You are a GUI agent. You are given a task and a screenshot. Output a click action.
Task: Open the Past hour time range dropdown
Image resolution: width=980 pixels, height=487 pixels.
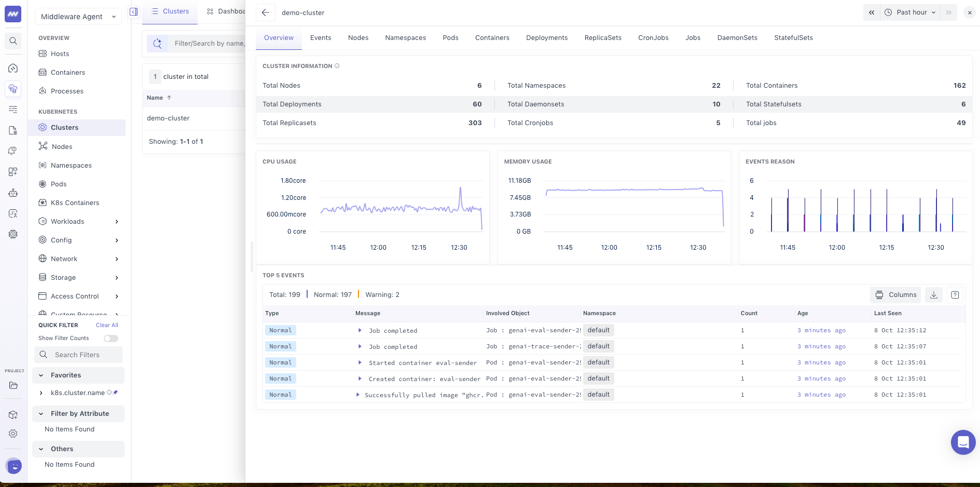[x=910, y=12]
